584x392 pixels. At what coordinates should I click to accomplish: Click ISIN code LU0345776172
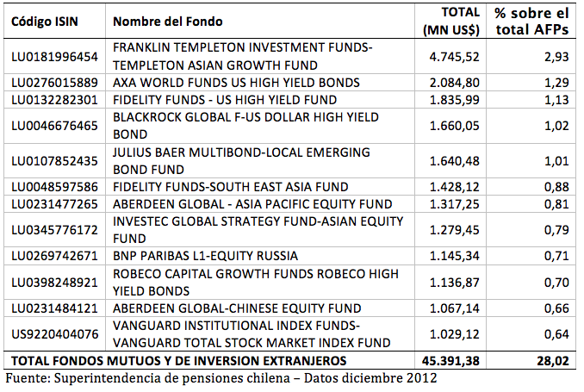53,230
